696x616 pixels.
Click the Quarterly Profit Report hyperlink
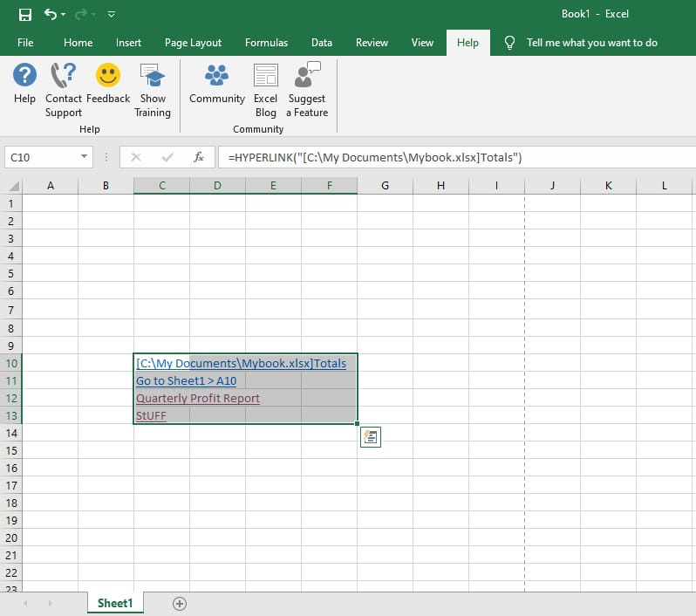(198, 399)
